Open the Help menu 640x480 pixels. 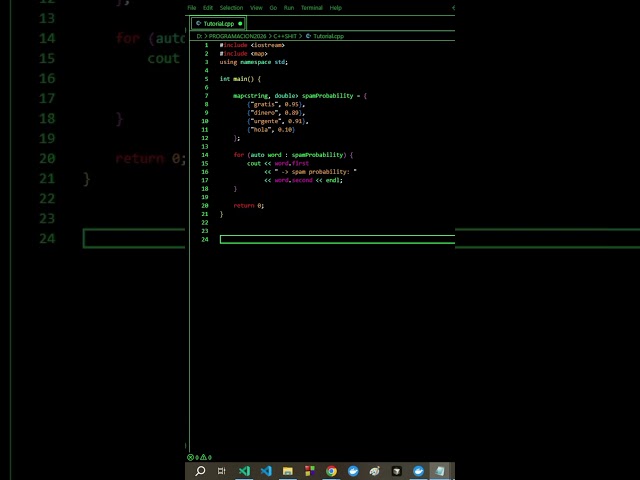point(336,8)
